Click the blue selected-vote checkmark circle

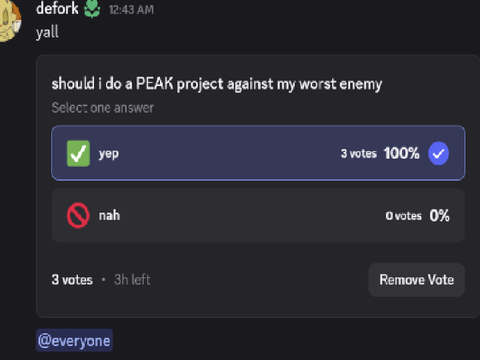tap(438, 153)
